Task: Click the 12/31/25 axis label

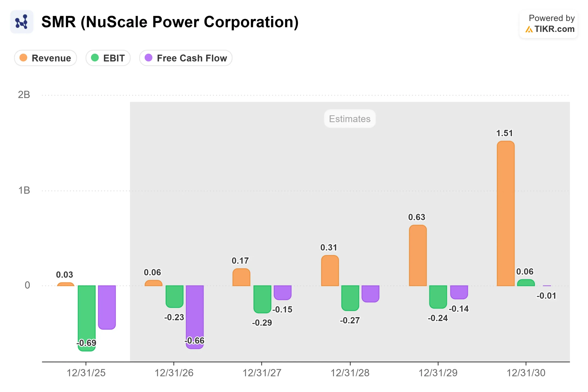Action: (x=86, y=373)
